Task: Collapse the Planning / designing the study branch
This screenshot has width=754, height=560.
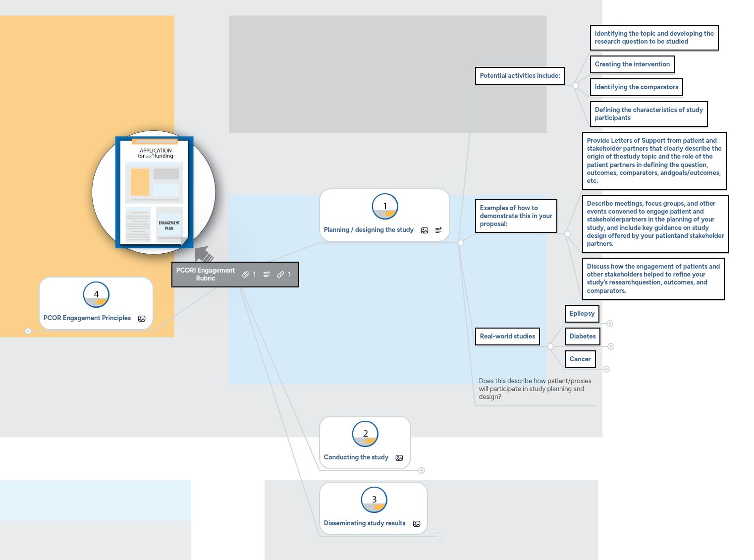Action: point(461,243)
